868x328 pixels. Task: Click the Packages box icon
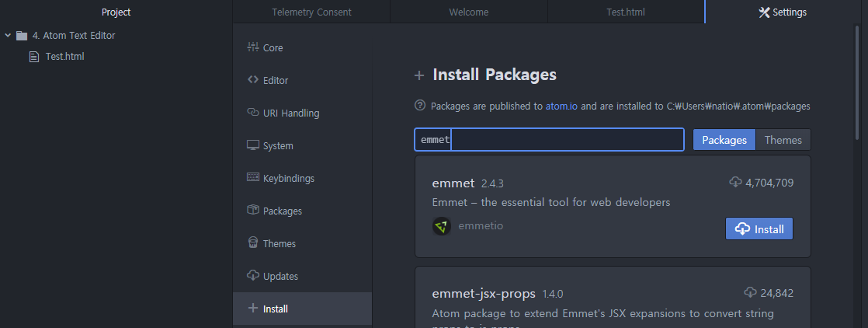pos(252,211)
